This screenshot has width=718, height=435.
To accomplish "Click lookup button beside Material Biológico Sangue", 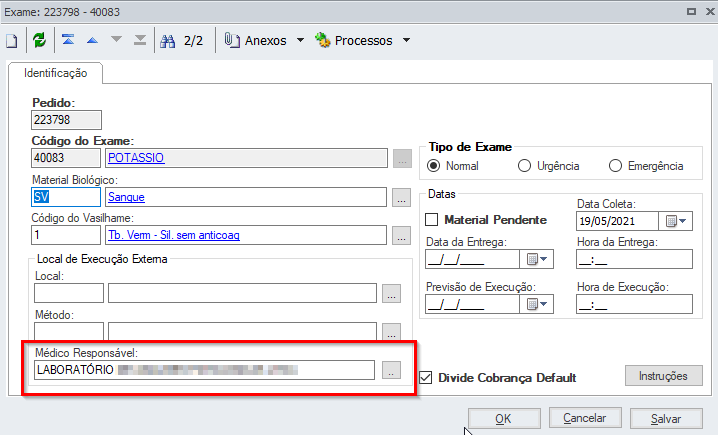I will tap(401, 197).
